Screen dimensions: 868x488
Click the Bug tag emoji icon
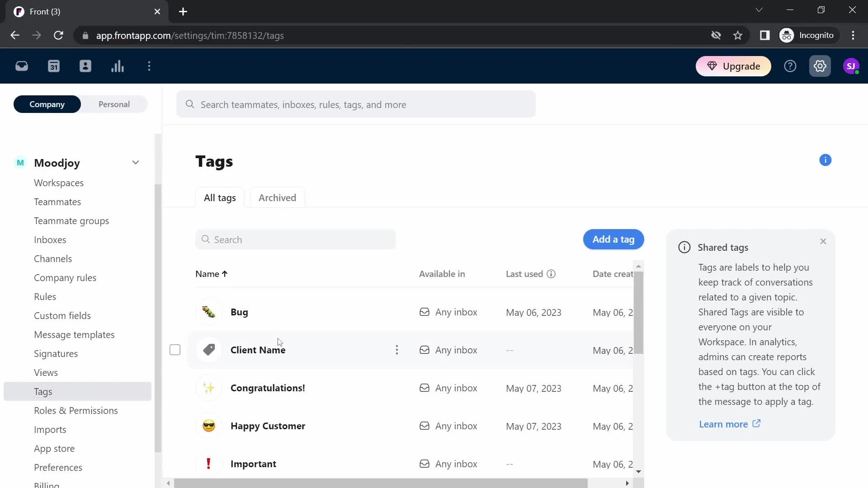click(209, 312)
